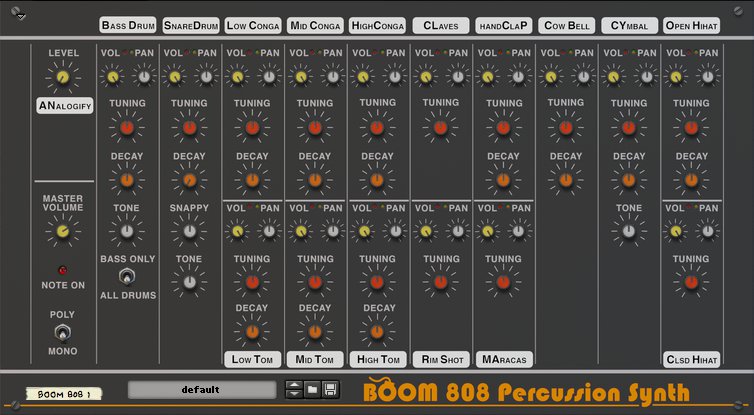This screenshot has height=415, width=754.
Task: Hit the Mid Tom pad button
Action: pos(315,359)
